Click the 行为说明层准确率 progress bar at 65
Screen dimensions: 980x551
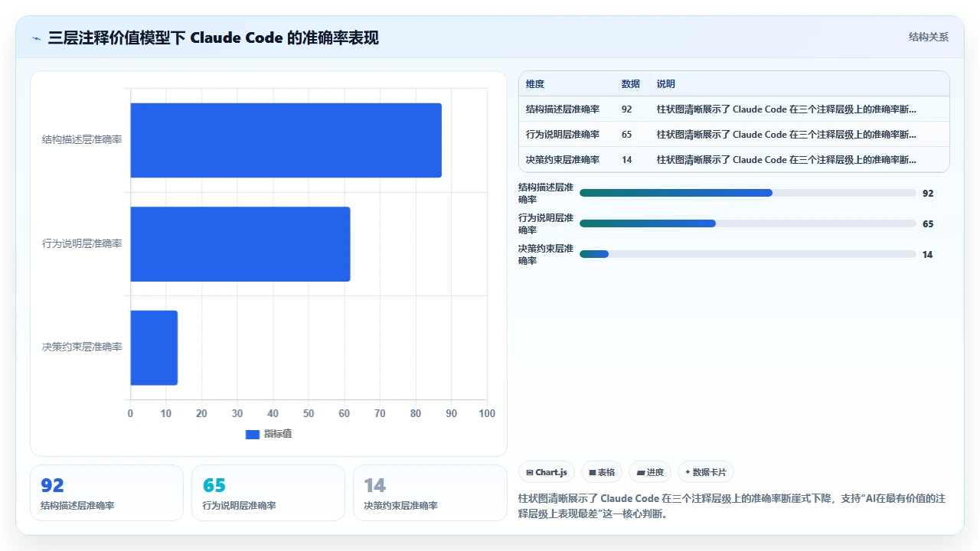point(748,223)
